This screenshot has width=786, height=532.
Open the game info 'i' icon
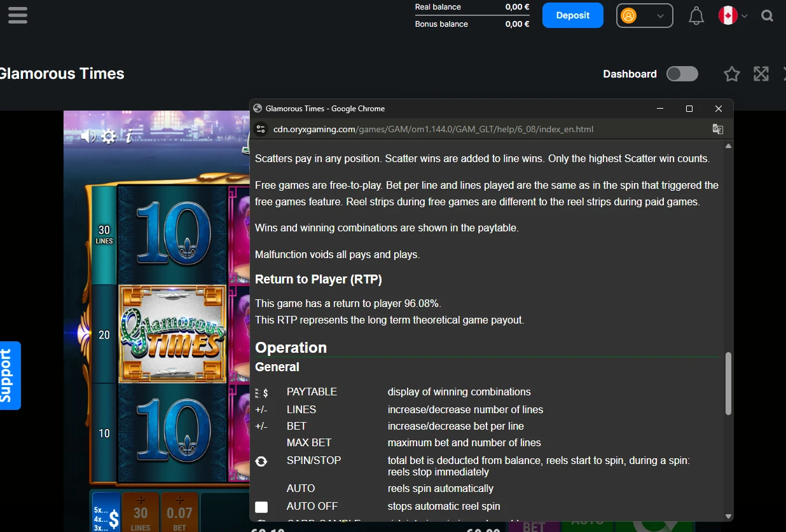128,136
